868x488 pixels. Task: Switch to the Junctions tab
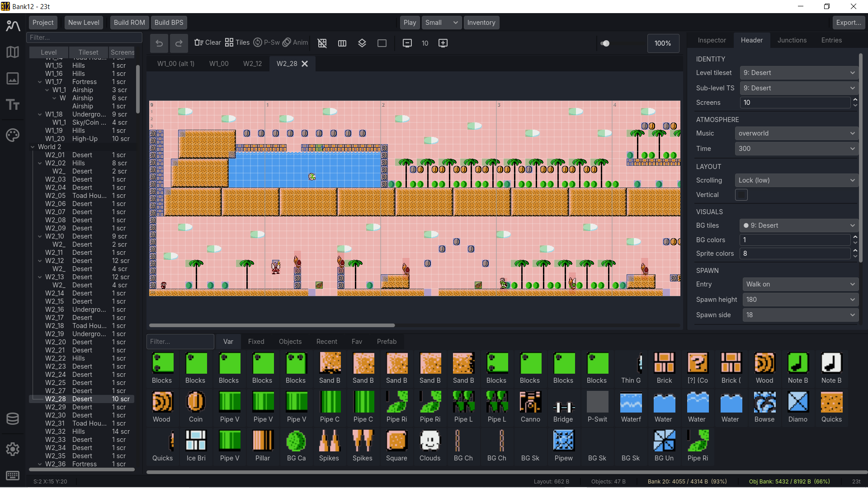[x=792, y=40]
